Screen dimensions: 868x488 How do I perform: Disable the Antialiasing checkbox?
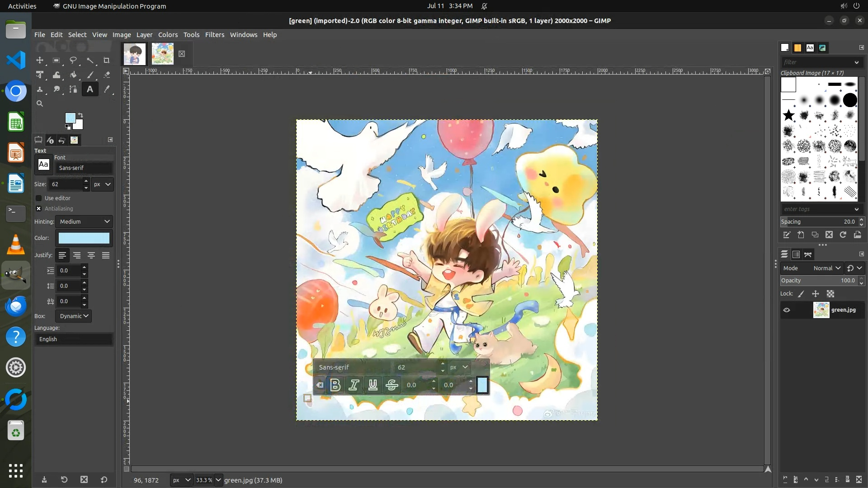click(39, 208)
